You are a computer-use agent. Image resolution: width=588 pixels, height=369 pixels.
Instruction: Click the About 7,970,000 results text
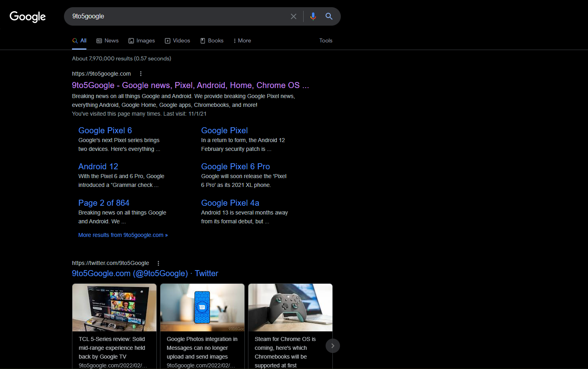(122, 58)
